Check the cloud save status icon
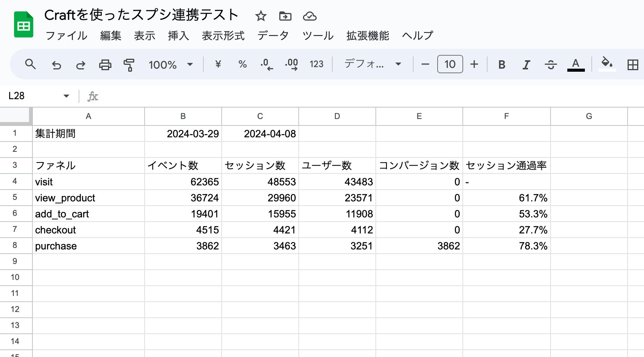The height and width of the screenshot is (357, 644). point(309,16)
